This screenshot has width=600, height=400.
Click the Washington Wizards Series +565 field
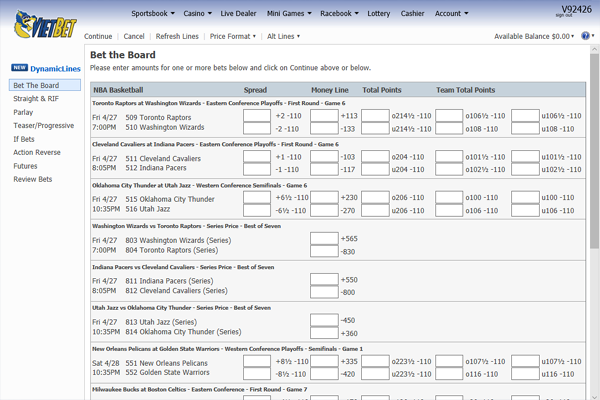tap(324, 238)
